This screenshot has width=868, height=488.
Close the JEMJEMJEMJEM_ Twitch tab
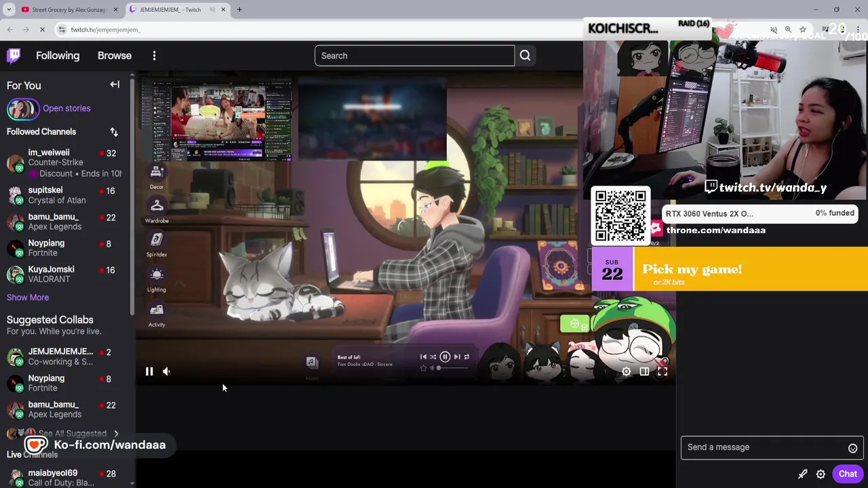tap(223, 9)
